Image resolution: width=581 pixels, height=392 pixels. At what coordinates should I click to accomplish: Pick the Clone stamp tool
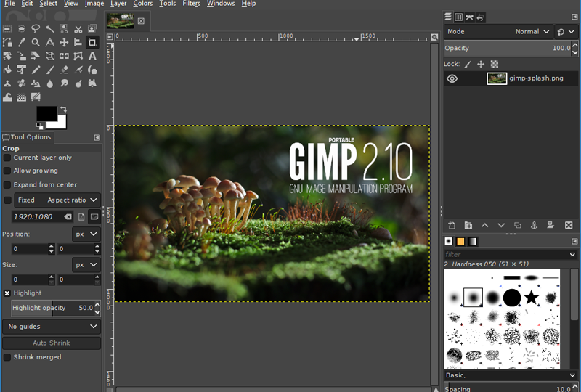point(7,83)
